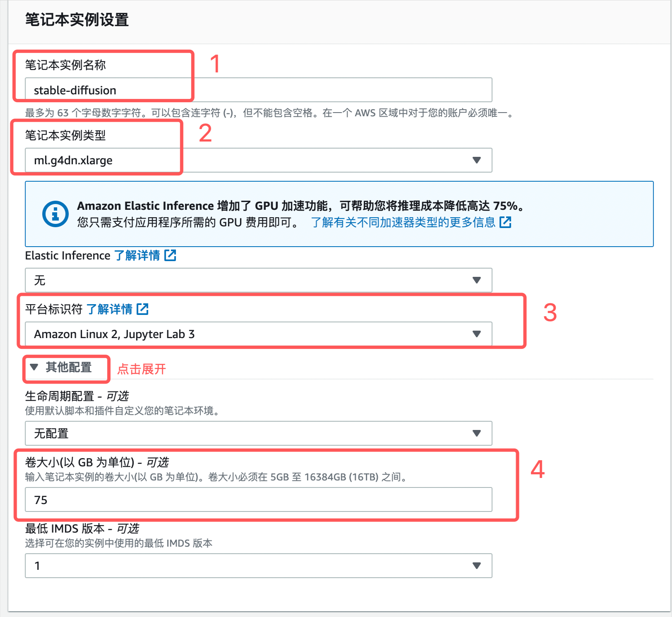This screenshot has width=672, height=617.
Task: Click dropdown arrow of ml.g4dn.xlarge instance type
Action: (477, 160)
